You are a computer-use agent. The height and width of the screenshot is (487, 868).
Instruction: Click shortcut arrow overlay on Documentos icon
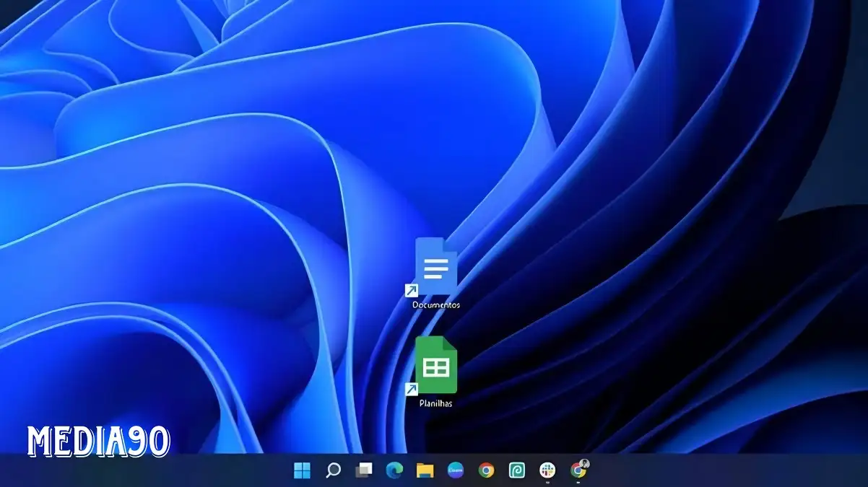(411, 290)
